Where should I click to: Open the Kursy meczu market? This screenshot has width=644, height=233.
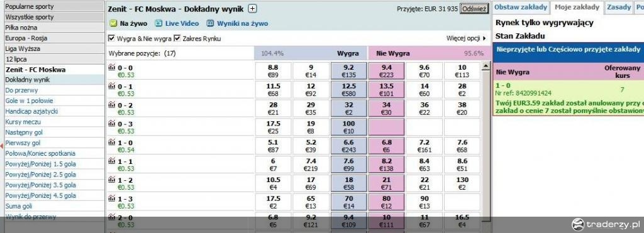pos(23,122)
